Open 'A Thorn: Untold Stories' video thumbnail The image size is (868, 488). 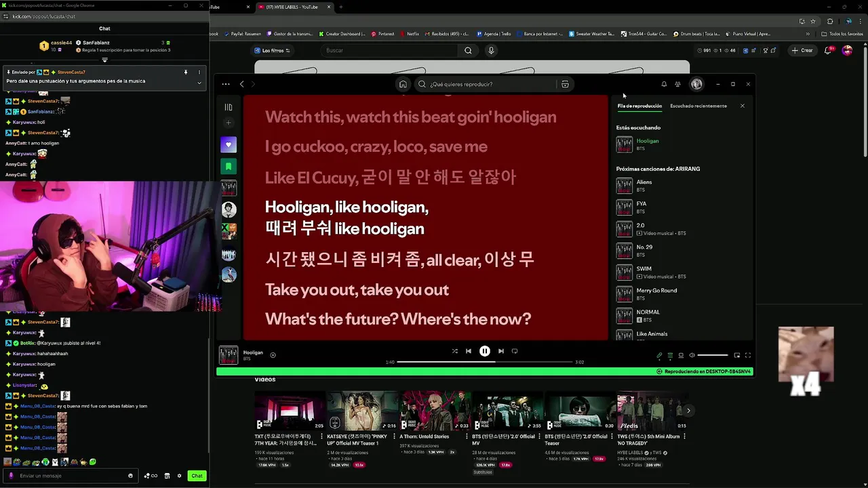click(x=435, y=411)
